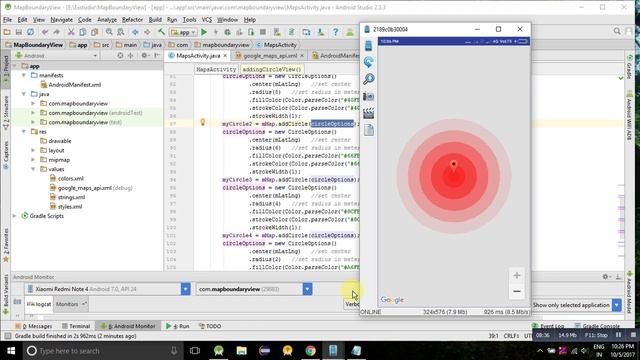Click the Copy icon in toolbar
The height and width of the screenshot is (360, 640).
click(82, 32)
